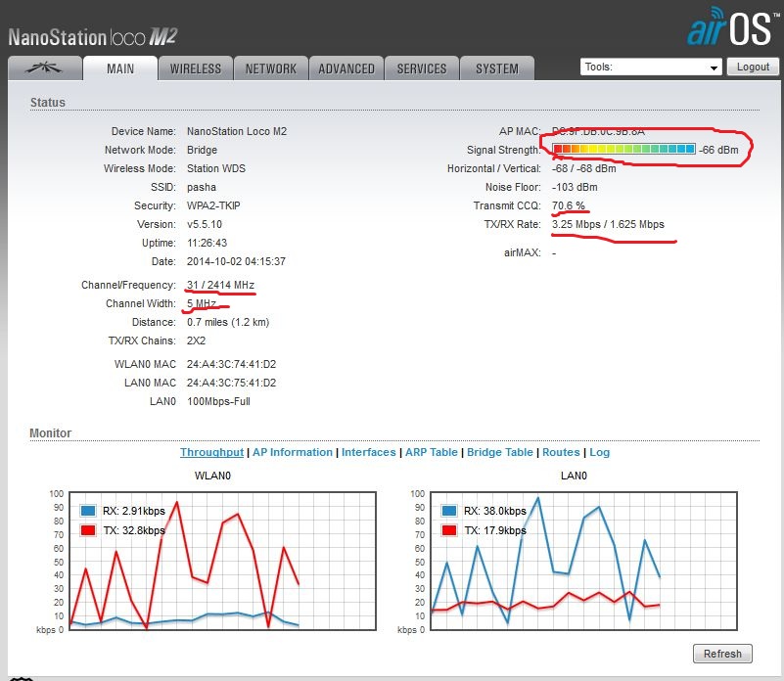Click the LAN0 throughput chart

(583, 561)
